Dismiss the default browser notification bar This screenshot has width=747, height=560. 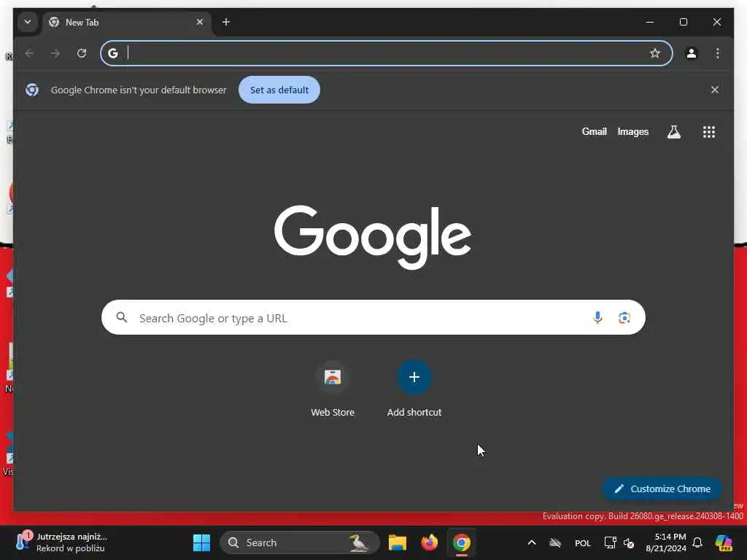715,90
